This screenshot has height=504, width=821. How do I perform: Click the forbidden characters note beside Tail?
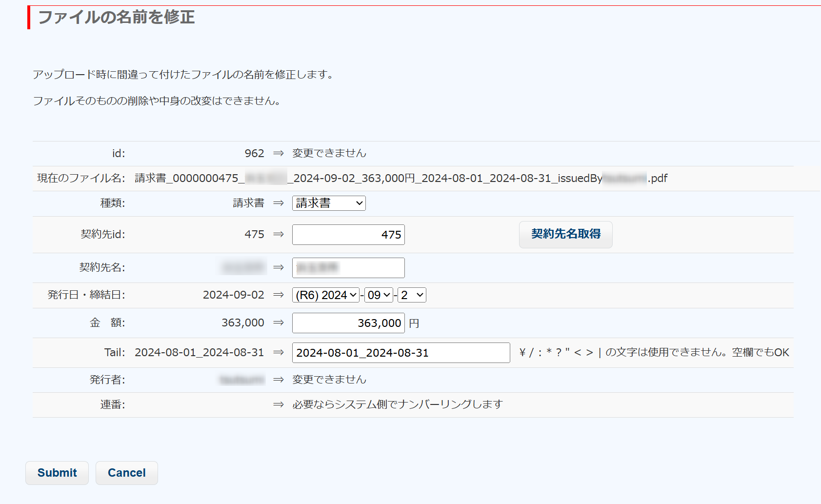click(x=654, y=352)
